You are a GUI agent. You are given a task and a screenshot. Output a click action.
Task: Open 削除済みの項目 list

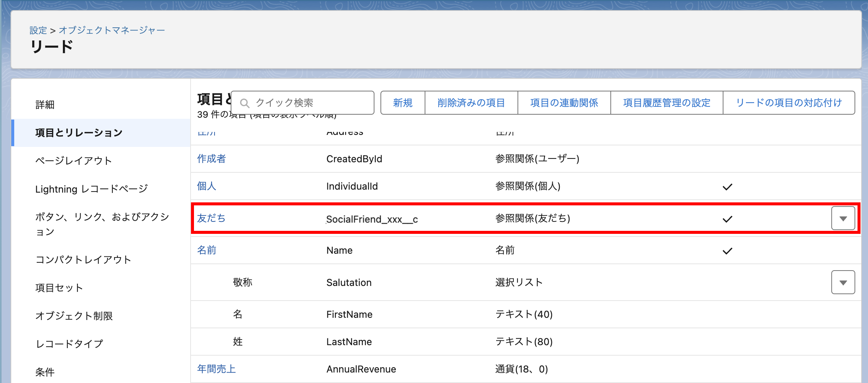(x=471, y=103)
